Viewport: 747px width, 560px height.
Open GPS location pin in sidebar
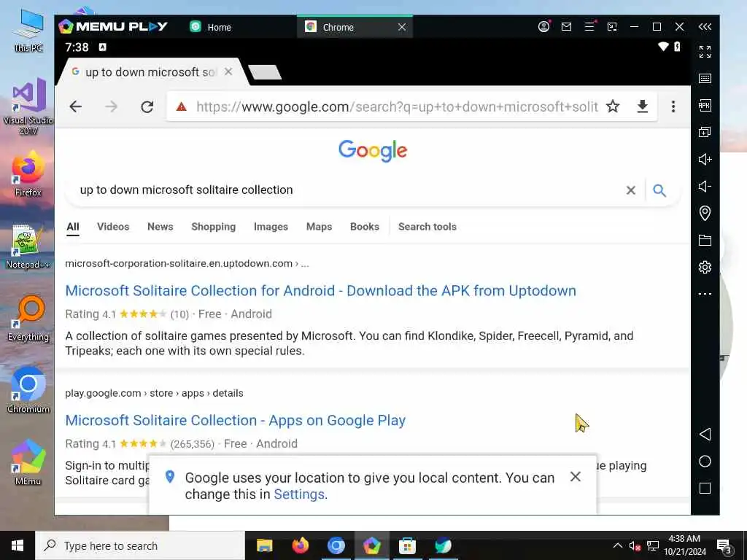705,213
